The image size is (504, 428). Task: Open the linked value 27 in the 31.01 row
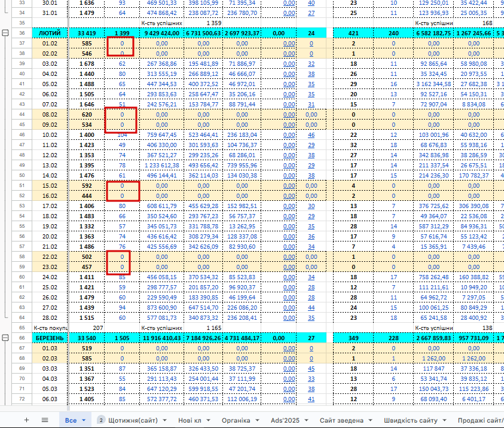[x=311, y=13]
